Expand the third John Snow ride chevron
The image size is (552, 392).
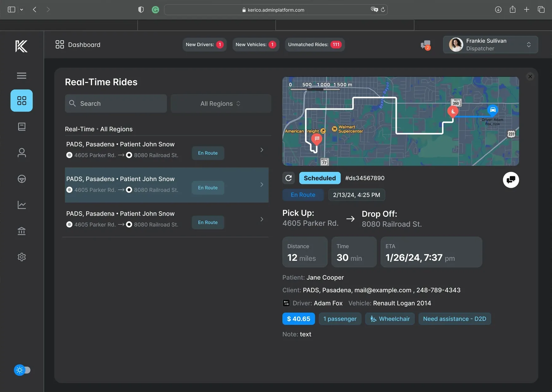coord(261,219)
